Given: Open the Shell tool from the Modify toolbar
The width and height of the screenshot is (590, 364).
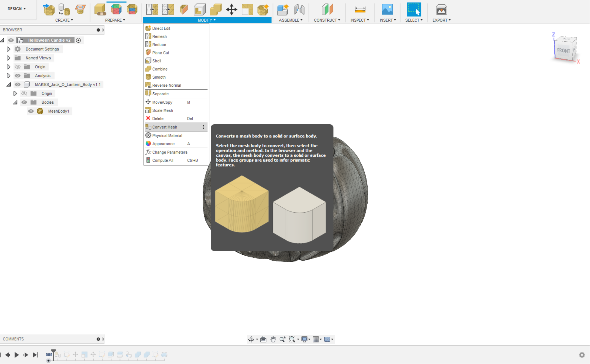Looking at the screenshot, I should [200, 9].
